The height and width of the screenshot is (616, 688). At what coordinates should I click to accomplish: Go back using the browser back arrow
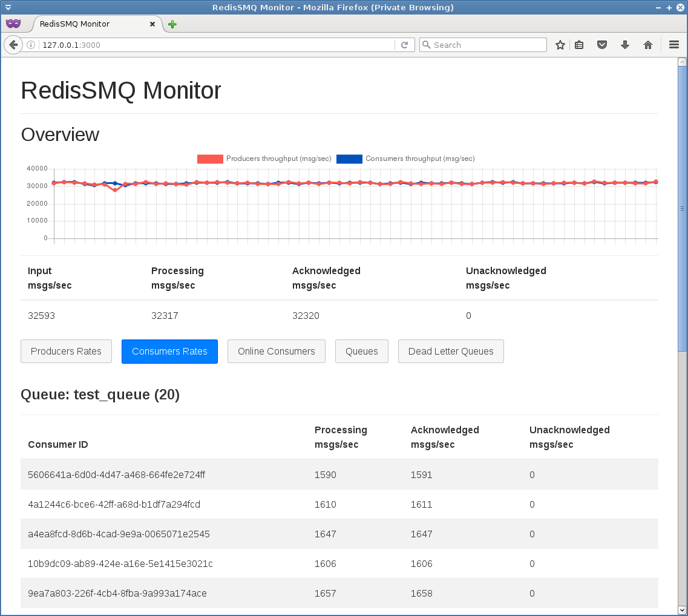[13, 45]
